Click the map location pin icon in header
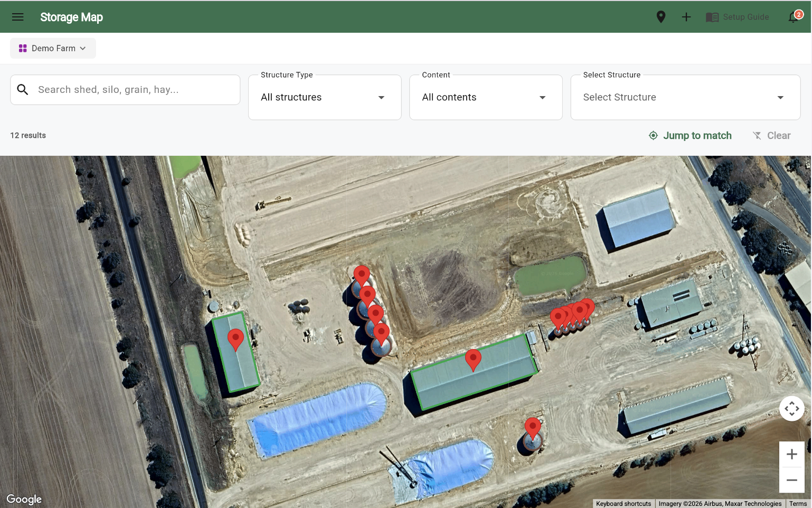 [660, 17]
